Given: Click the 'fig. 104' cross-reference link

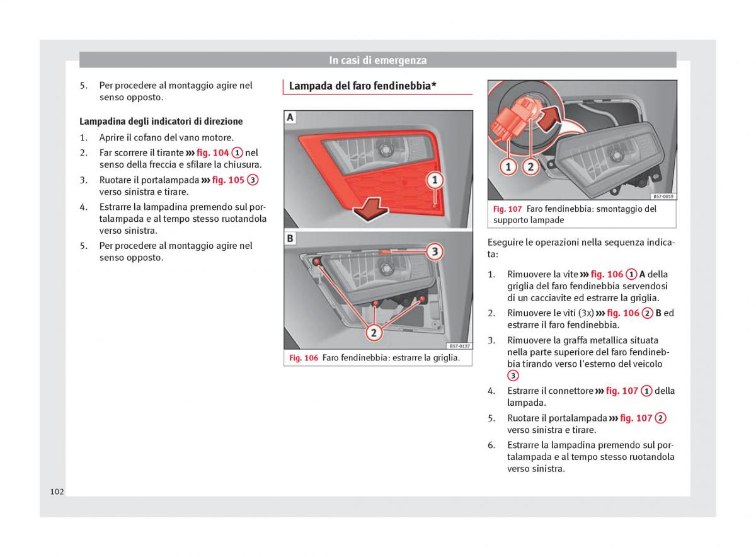Looking at the screenshot, I should click(x=212, y=152).
